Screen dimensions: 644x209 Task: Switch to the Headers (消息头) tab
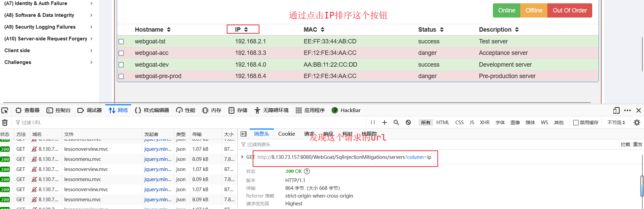[x=261, y=134]
